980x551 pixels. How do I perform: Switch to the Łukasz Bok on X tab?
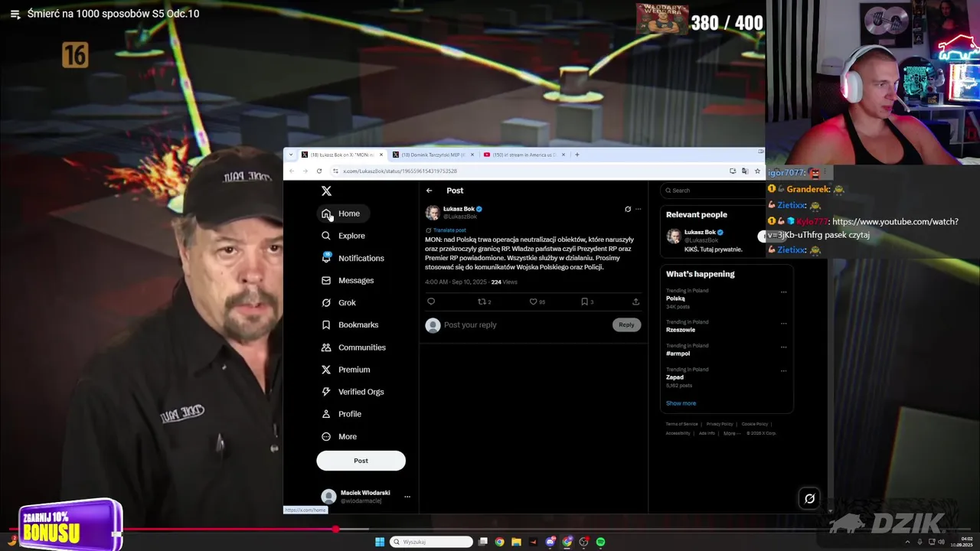(341, 155)
